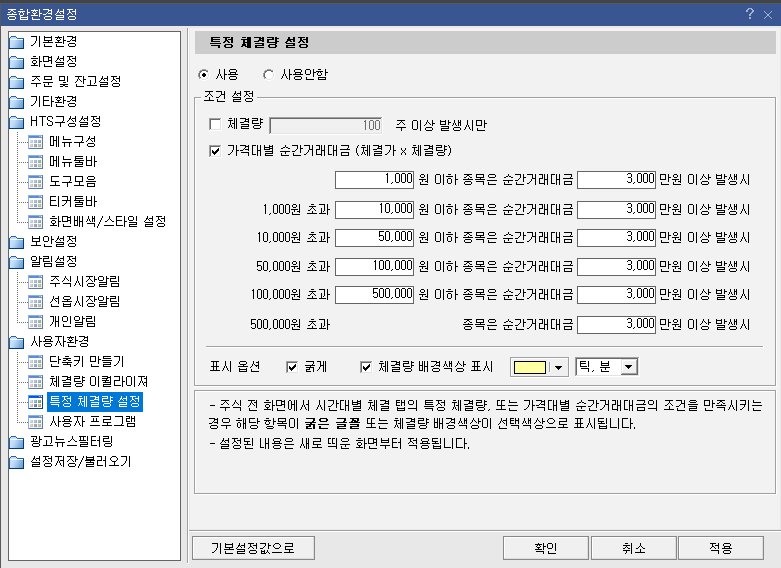Toggle the 굵게 display option checkbox
The width and height of the screenshot is (781, 568).
292,367
